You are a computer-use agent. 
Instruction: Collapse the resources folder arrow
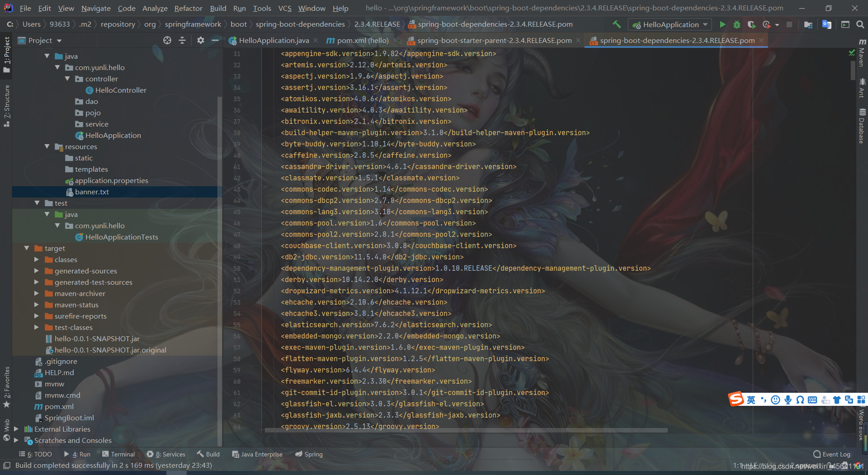[x=47, y=146]
